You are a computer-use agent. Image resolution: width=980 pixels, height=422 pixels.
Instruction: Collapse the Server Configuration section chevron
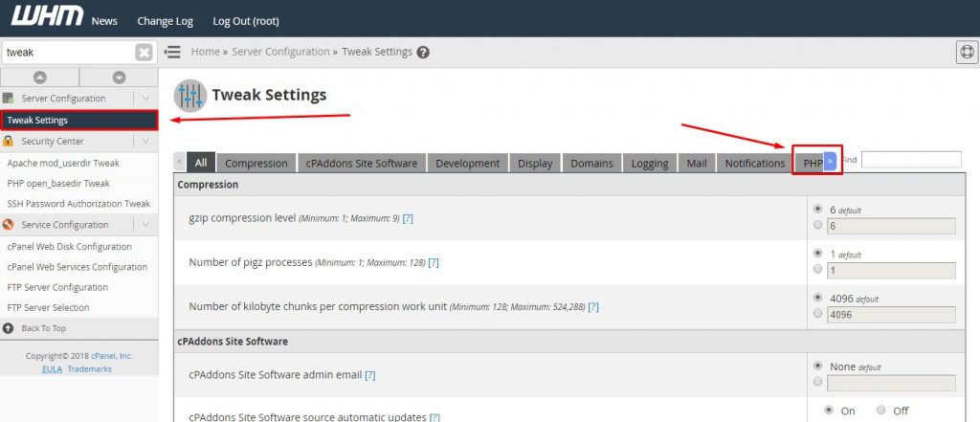[145, 99]
